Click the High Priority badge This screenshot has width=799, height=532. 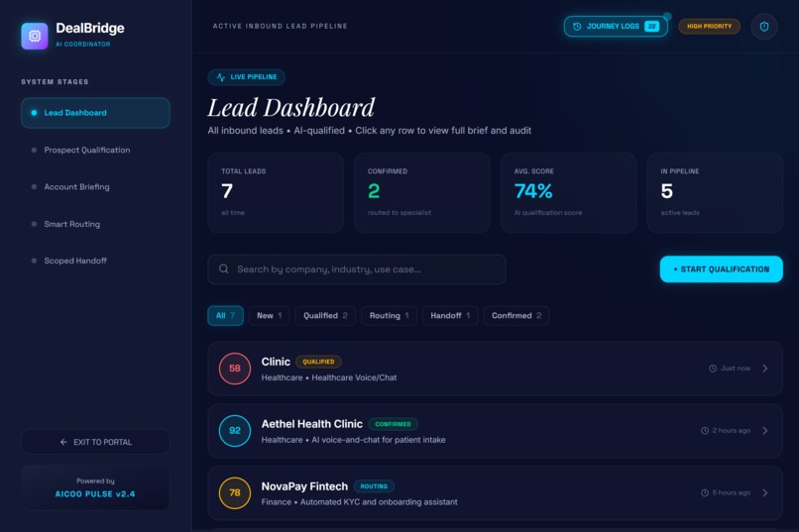point(710,27)
